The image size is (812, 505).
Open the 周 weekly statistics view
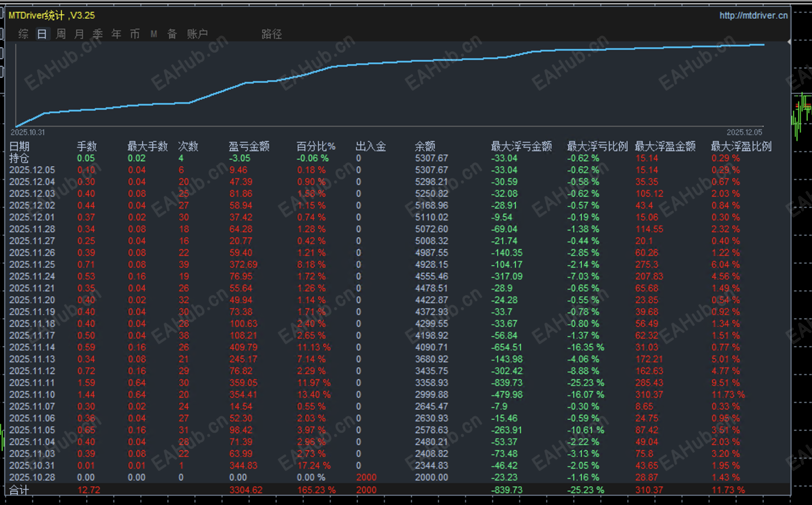pos(60,34)
